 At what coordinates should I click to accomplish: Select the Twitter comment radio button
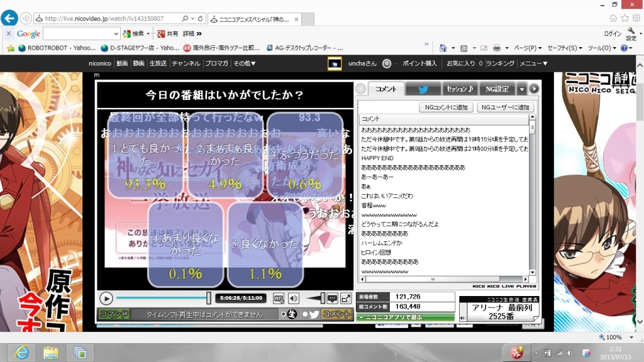pos(305,314)
